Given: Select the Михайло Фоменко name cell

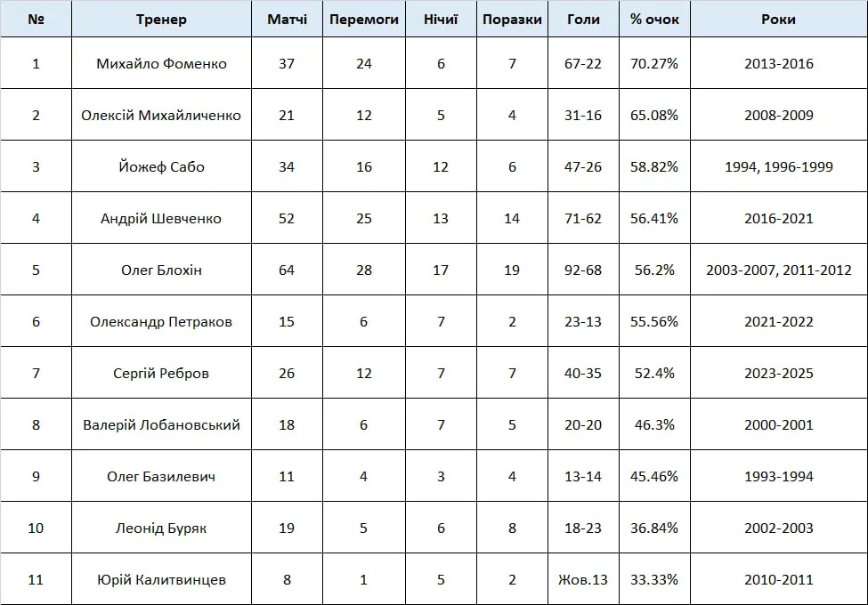Looking at the screenshot, I should tap(161, 63).
